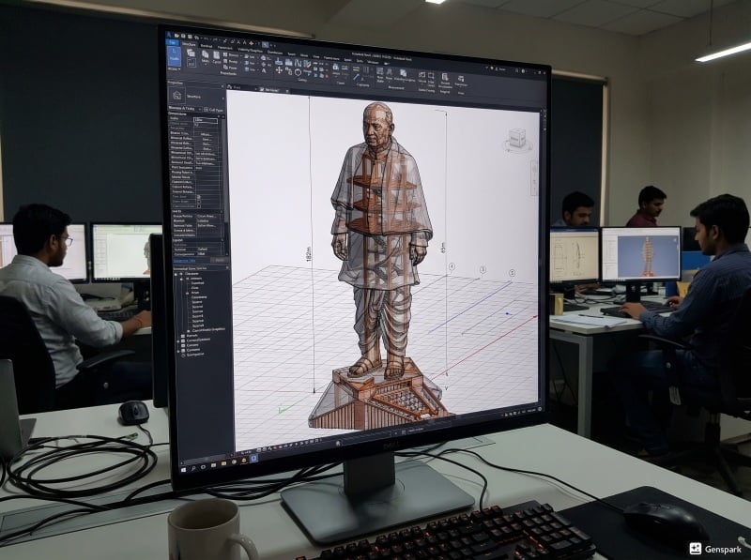Select the Rotate circular icon in ribbon
751x560 pixels.
[x=298, y=72]
